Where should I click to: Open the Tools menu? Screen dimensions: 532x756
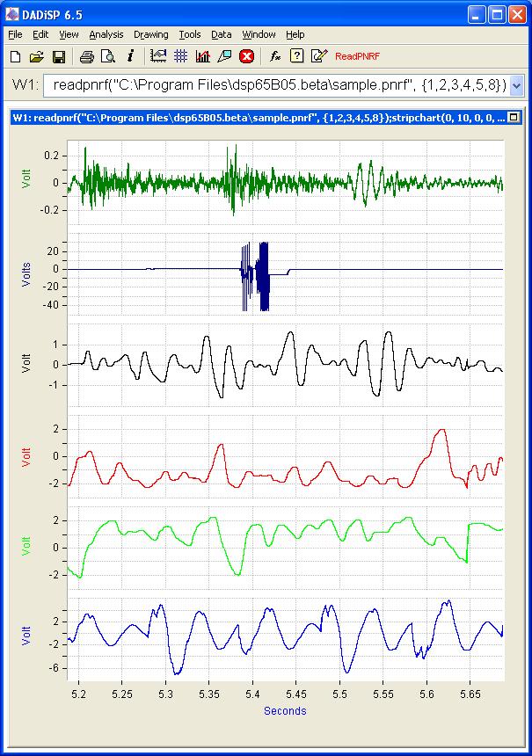(x=190, y=34)
